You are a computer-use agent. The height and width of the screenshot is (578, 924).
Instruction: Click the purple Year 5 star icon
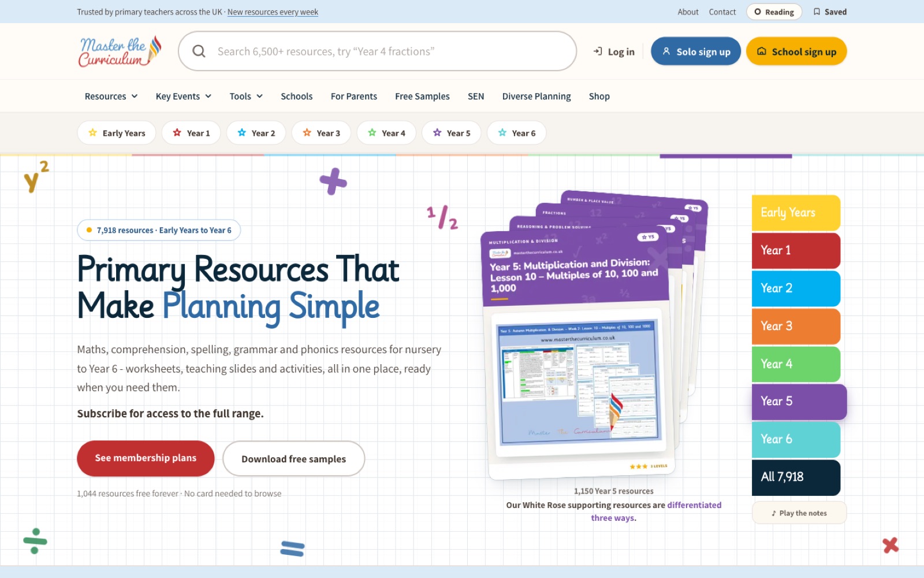coord(437,133)
